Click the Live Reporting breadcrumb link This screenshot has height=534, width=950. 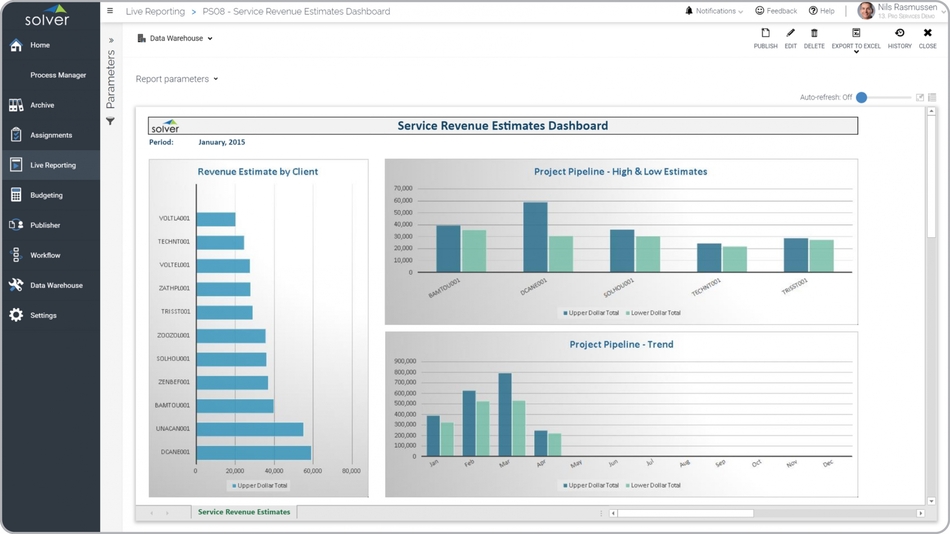pos(155,12)
